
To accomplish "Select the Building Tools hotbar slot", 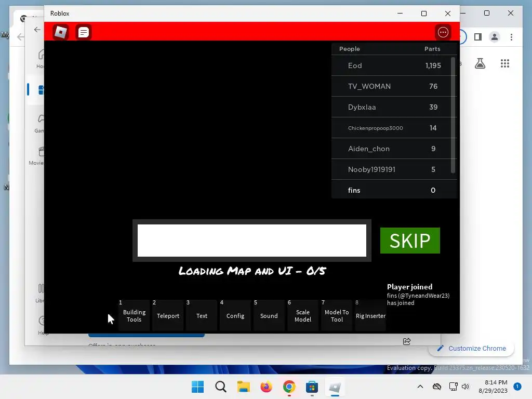I will click(134, 315).
